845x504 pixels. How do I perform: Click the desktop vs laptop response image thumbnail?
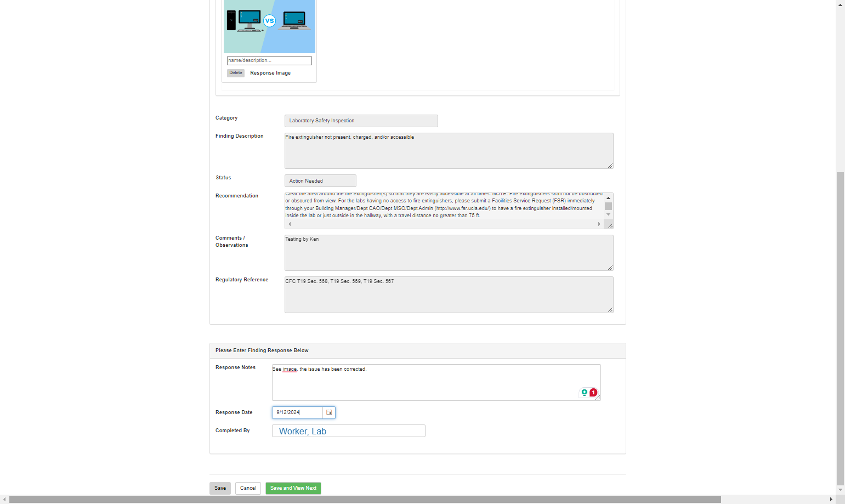click(x=269, y=26)
